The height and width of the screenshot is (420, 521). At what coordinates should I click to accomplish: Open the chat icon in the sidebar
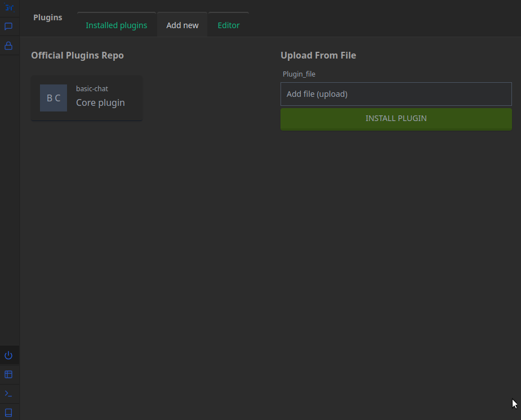tap(8, 26)
